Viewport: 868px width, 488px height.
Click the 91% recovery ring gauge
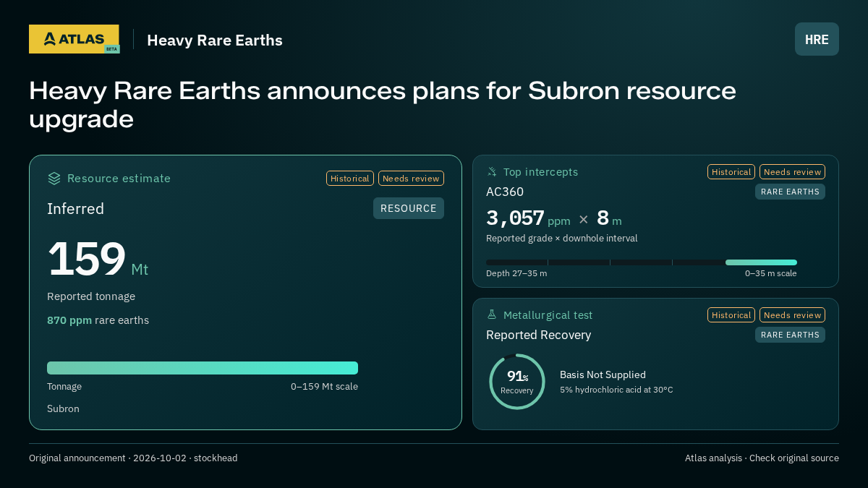[517, 382]
